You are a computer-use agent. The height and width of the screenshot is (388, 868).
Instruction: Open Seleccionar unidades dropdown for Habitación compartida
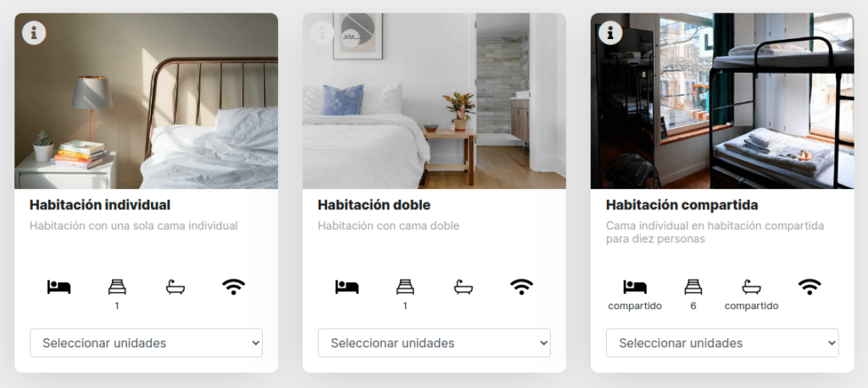click(722, 342)
